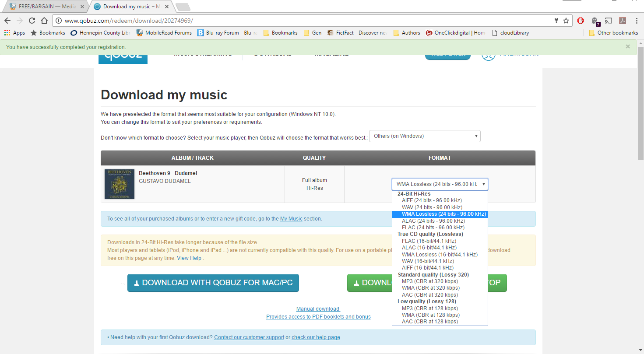Pick AAC (CBR at 128 kbps) format
Image resolution: width=644 pixels, height=354 pixels.
click(440, 322)
